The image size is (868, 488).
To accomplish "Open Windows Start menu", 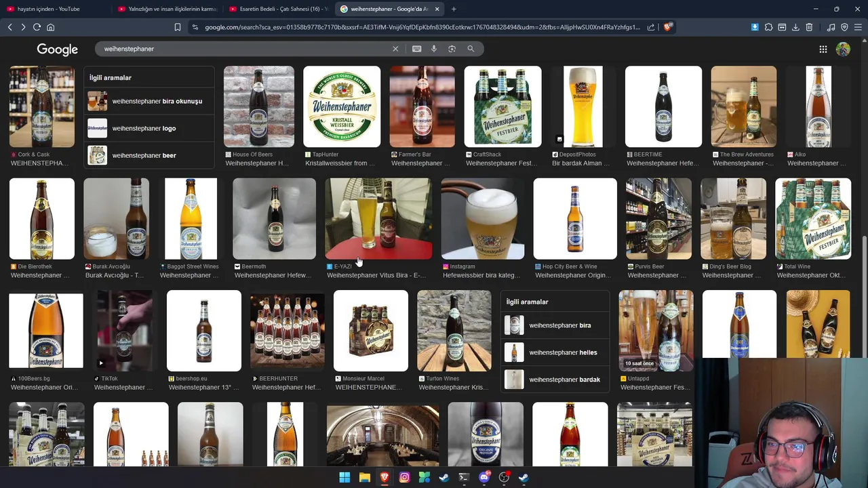I will pos(344,477).
